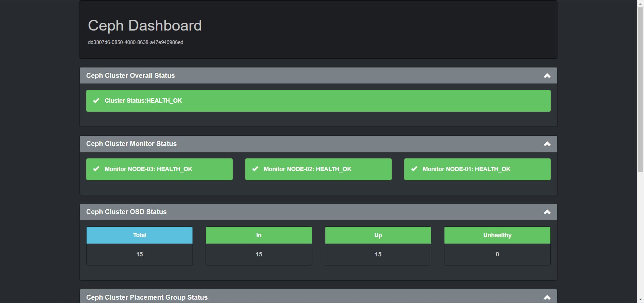Click the checkmark icon for Monitor NODE-03
Screen dimensions: 644x303
tap(96, 169)
